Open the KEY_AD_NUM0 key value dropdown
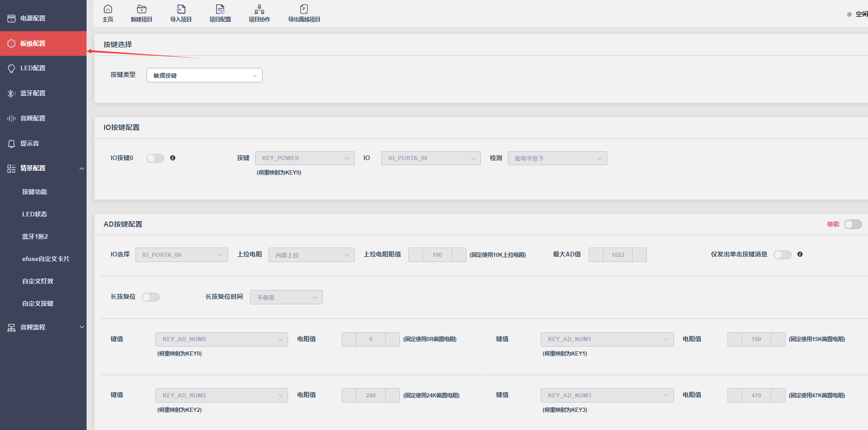This screenshot has height=430, width=868. tap(222, 339)
